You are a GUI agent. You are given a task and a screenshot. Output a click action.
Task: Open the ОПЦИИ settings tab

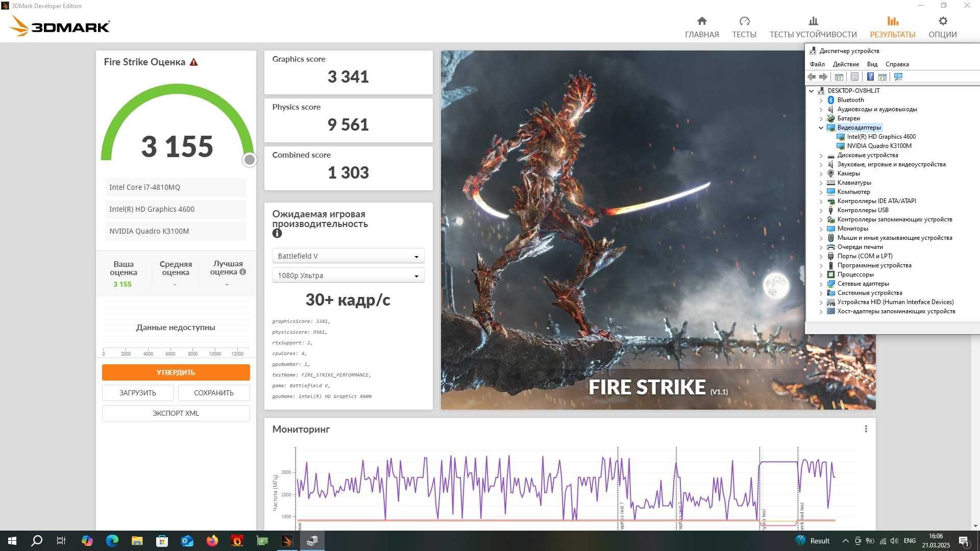tap(943, 27)
